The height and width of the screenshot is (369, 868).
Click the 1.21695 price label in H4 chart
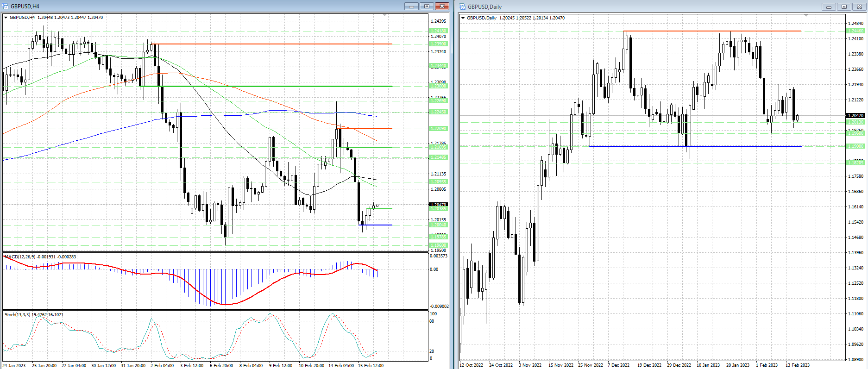(439, 147)
